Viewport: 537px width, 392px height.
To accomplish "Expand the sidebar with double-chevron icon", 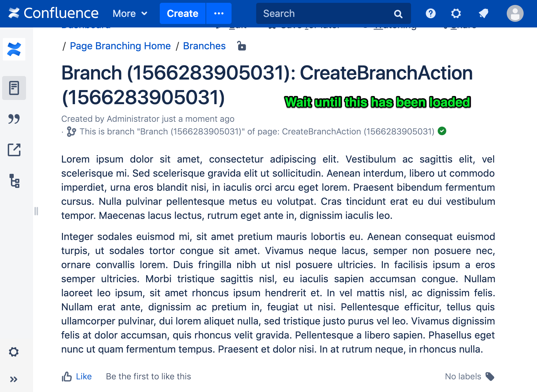I will 14,379.
